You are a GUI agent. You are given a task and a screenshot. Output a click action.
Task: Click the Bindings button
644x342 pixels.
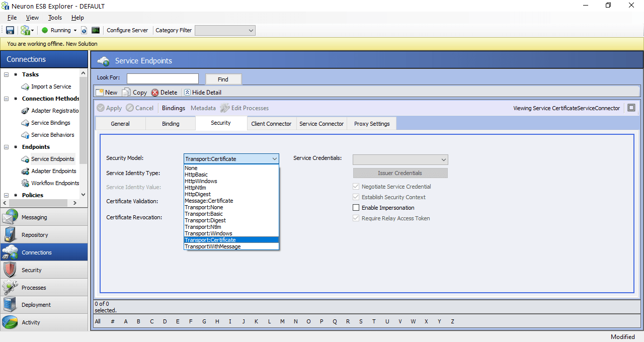[x=174, y=108]
